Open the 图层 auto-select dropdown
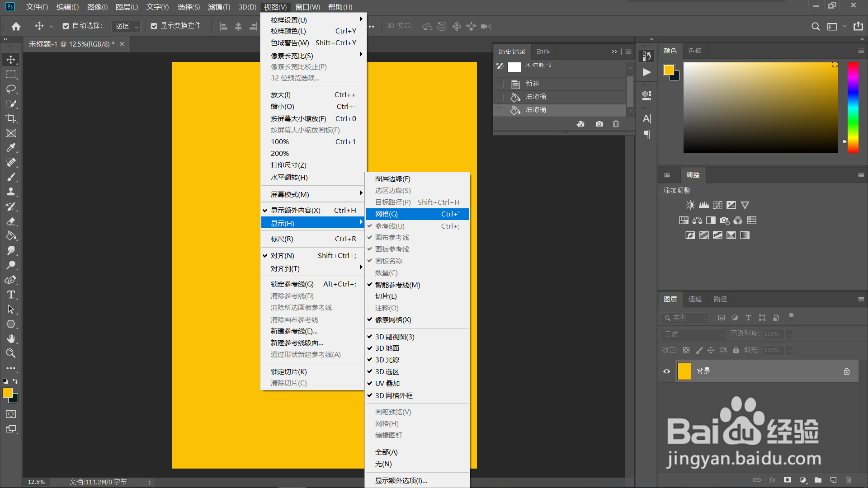 [x=126, y=26]
